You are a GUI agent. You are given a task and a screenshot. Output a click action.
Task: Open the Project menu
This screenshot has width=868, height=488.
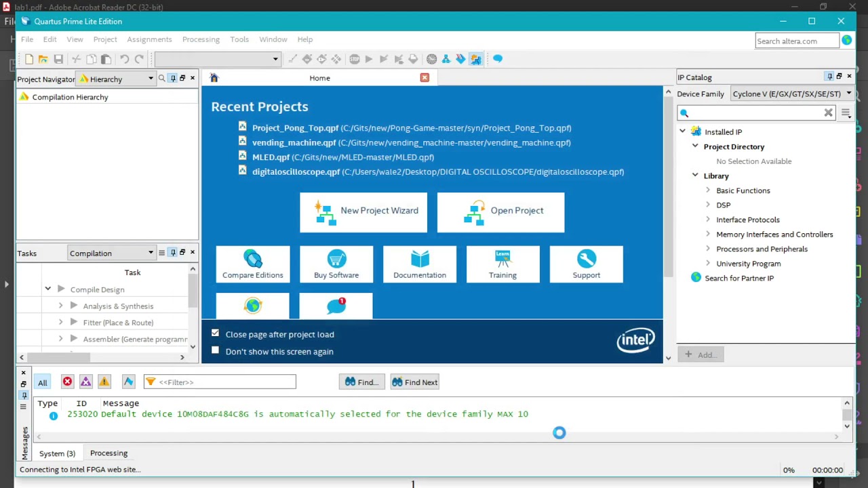point(105,39)
